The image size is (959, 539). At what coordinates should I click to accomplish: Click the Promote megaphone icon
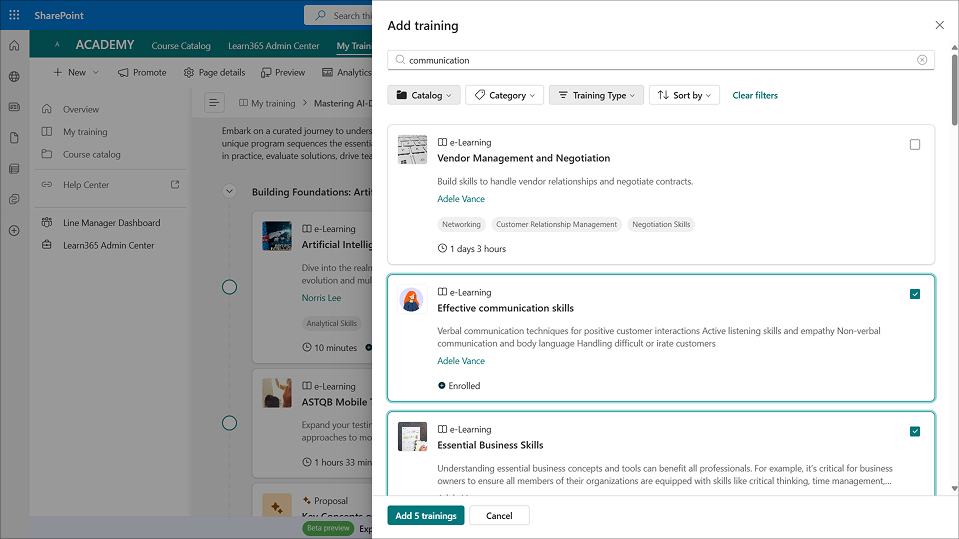pos(123,72)
